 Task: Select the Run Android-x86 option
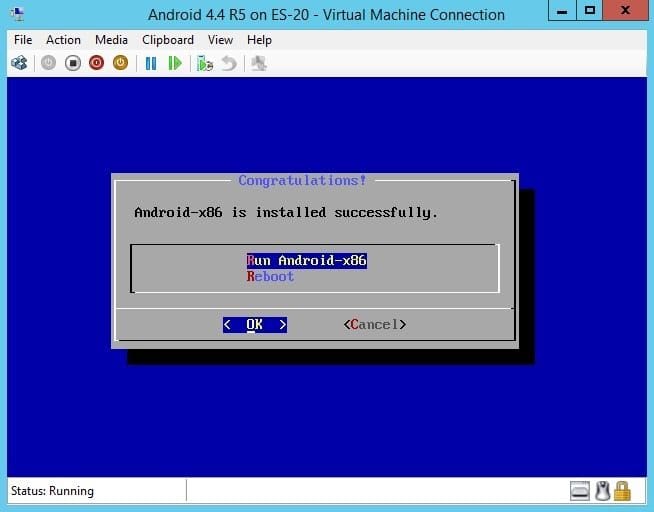[307, 261]
